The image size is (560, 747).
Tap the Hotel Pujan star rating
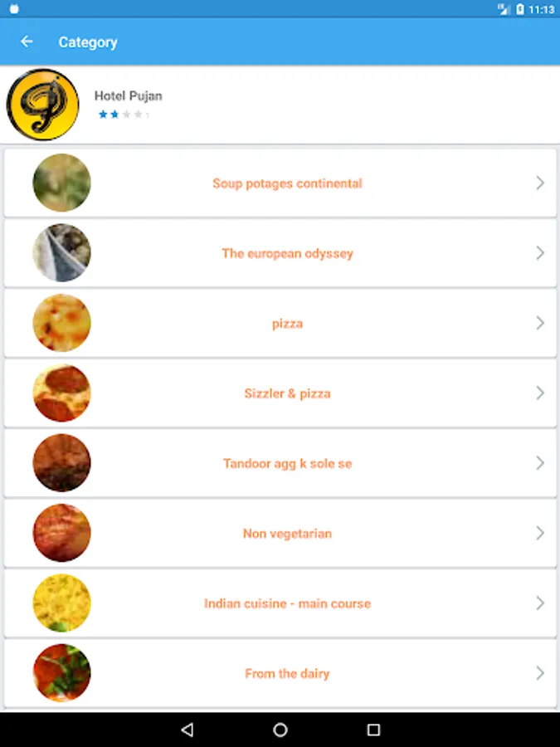[124, 115]
